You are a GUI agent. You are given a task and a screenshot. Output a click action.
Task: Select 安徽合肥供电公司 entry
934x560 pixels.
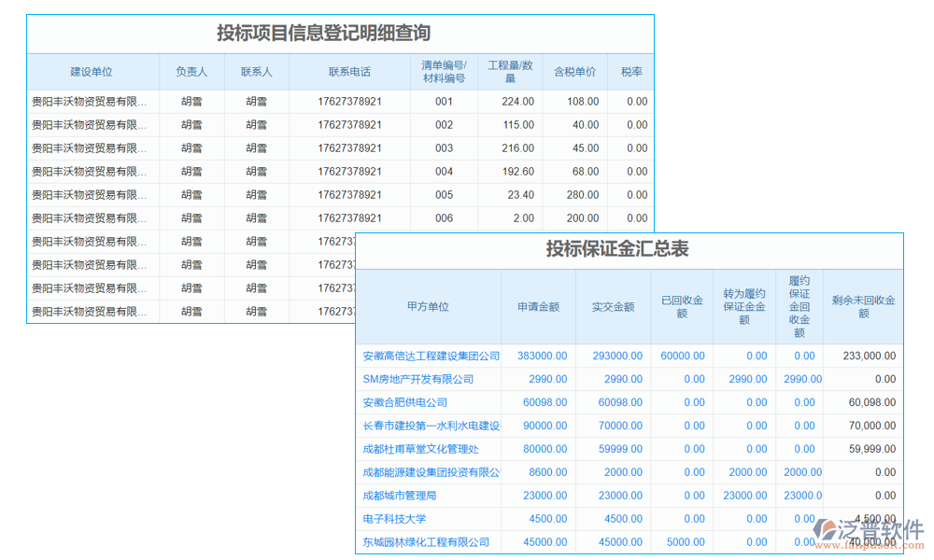[430, 402]
